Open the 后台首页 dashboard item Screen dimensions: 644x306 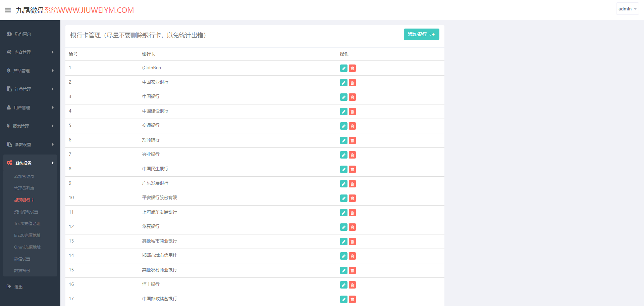click(x=30, y=34)
